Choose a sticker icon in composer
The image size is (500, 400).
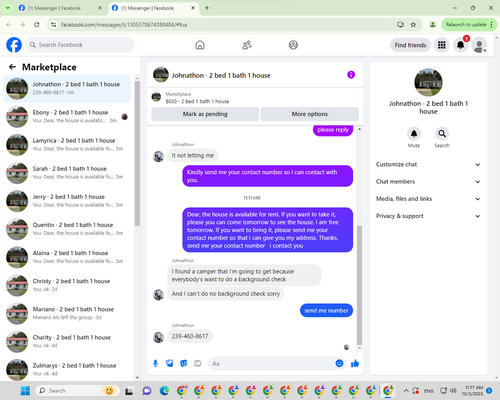[184, 363]
